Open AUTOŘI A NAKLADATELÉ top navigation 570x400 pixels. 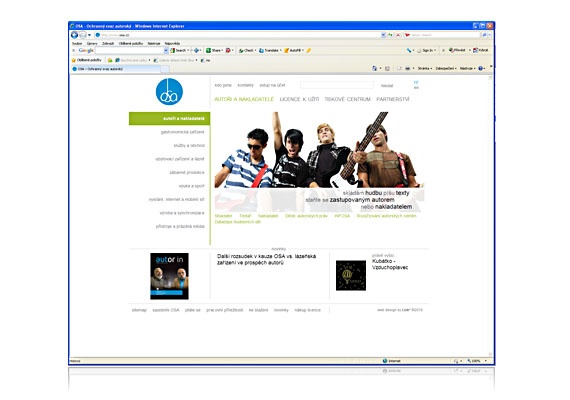tap(244, 99)
